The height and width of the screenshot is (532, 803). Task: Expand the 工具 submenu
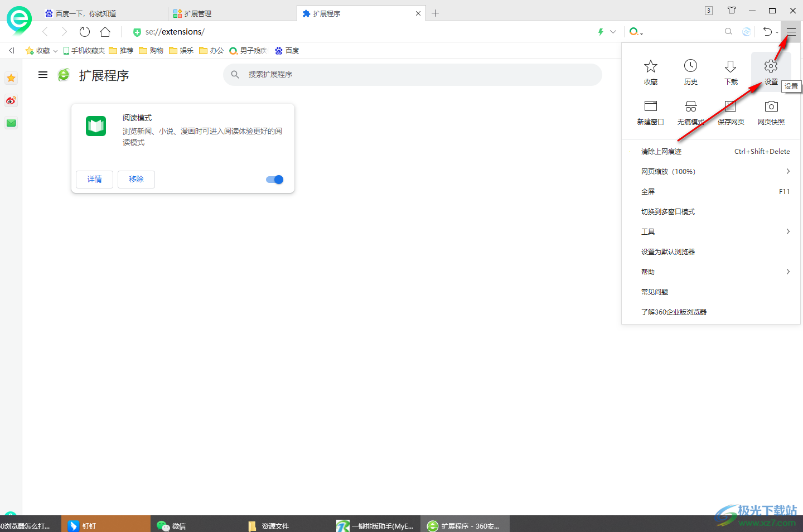[711, 232]
